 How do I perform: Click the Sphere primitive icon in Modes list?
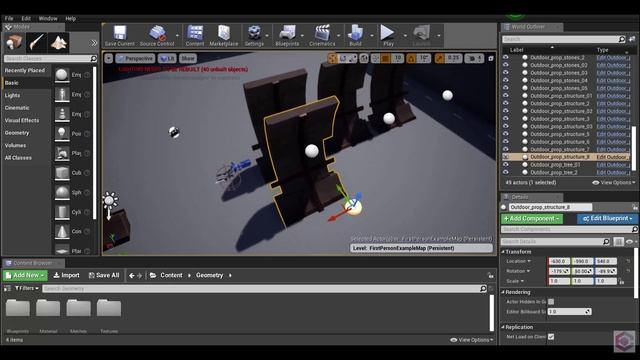click(x=62, y=192)
